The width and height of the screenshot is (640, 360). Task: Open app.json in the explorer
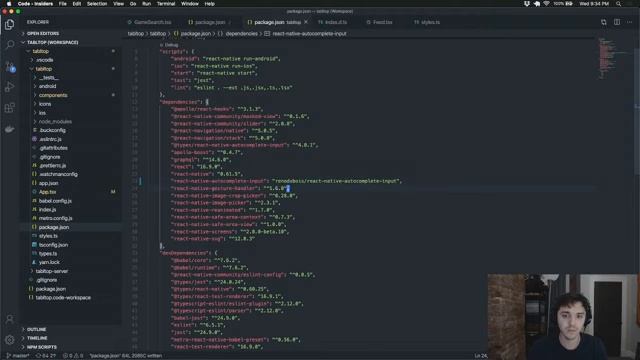pos(48,183)
